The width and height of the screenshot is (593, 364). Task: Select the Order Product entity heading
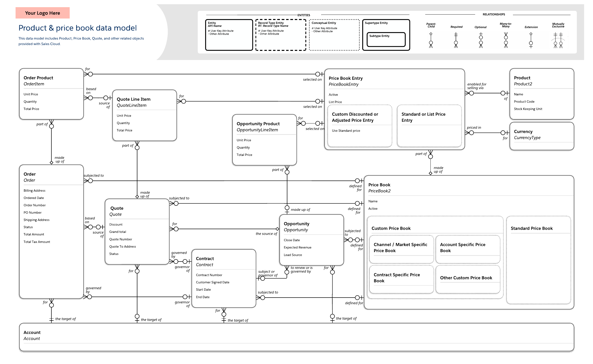tap(38, 78)
